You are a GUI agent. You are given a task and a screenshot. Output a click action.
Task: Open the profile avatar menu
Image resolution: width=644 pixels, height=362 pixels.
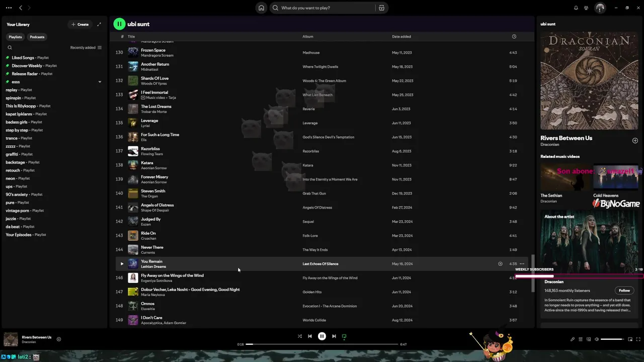tap(600, 8)
